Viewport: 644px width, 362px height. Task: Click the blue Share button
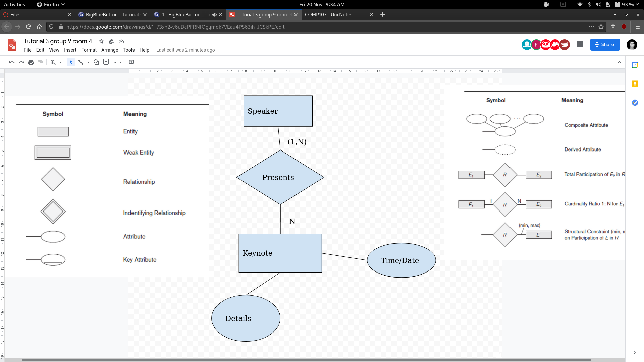[605, 45]
